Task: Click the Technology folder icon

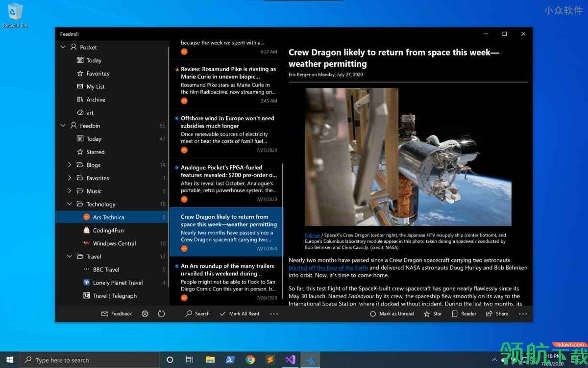Action: pyautogui.click(x=80, y=204)
